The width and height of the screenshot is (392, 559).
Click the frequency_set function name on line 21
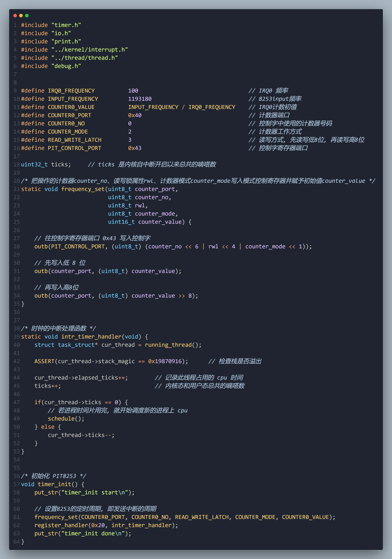(x=83, y=189)
